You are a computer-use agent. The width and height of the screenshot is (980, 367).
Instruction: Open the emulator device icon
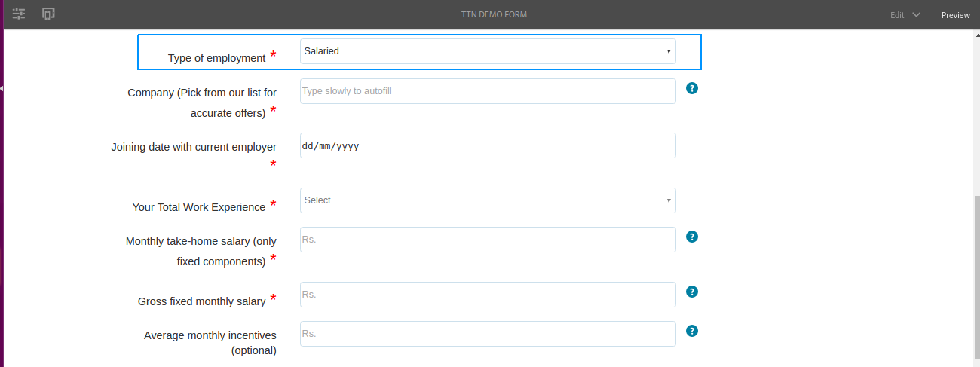pos(48,14)
